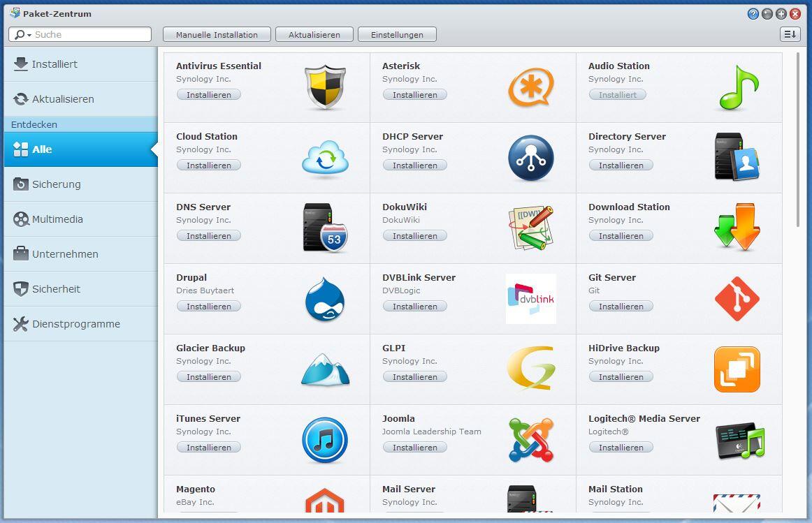812x523 pixels.
Task: Click Installieren for Cloud Station
Action: tap(209, 165)
